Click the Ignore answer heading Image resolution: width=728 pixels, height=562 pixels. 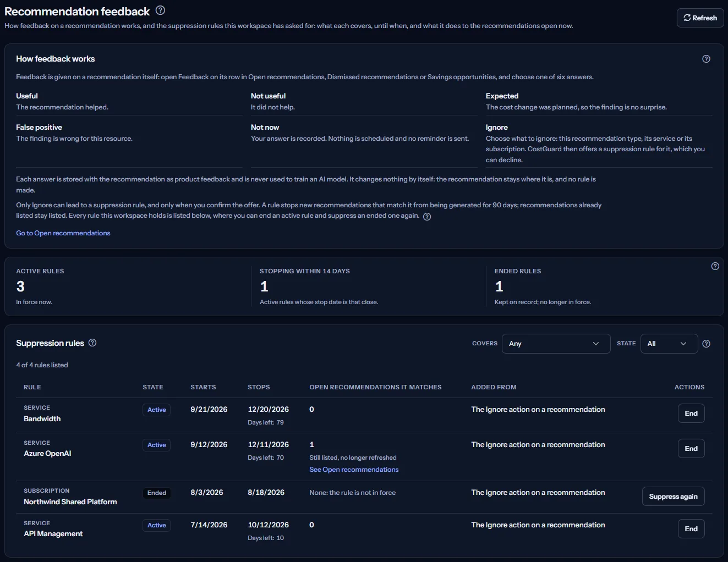tap(497, 127)
